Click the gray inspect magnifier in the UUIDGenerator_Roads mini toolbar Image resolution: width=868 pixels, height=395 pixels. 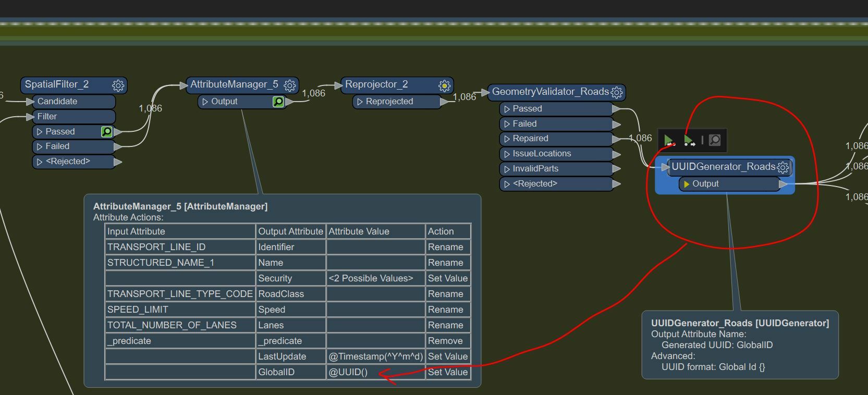pos(715,140)
